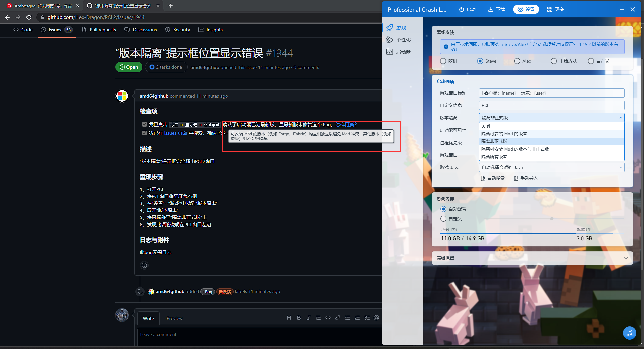Open a new browser tab
Screen dimensions: 644x349
(170, 6)
